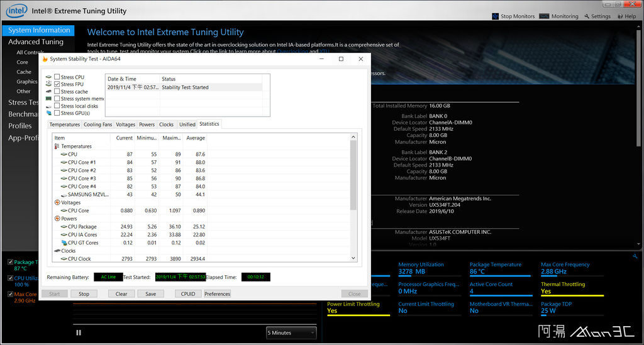Click the Stress CPU chip icon
Screen dimensions: 644x345
pyautogui.click(x=49, y=77)
